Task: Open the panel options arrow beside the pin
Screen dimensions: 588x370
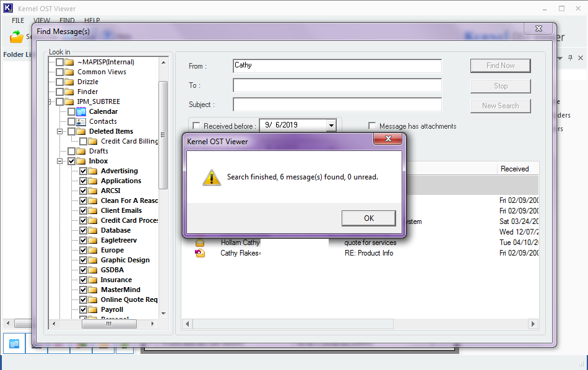Action: coord(560,58)
